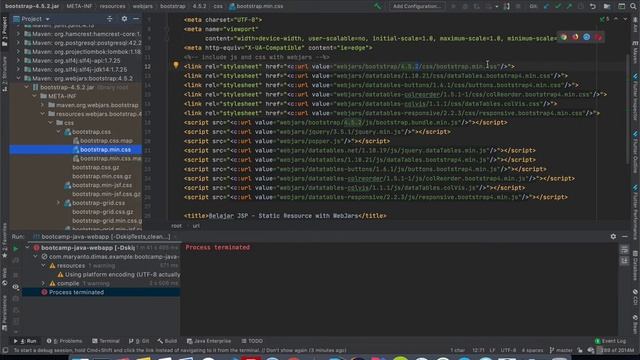Click the Git update project arrow

[547, 6]
